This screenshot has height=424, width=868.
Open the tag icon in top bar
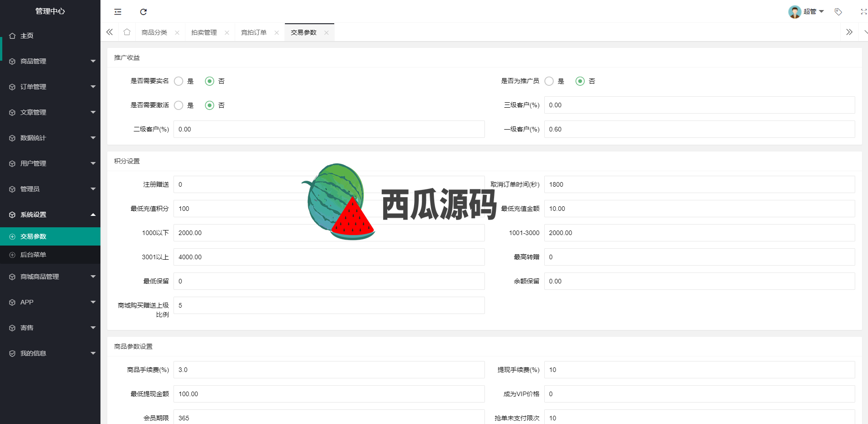(x=838, y=12)
